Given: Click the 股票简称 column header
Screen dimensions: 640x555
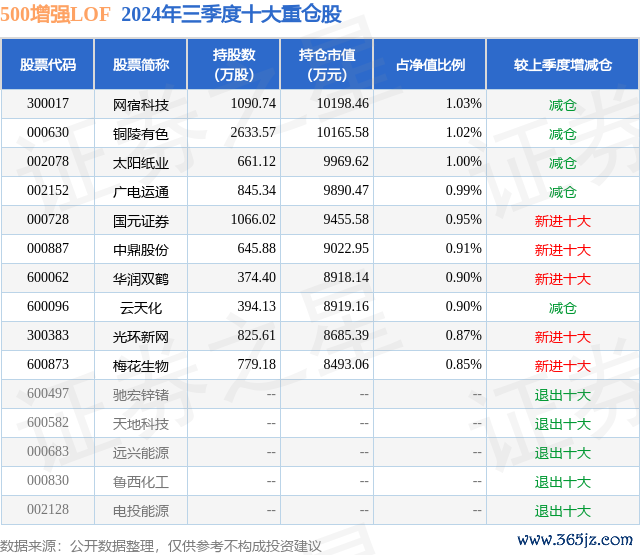Looking at the screenshot, I should (141, 64).
